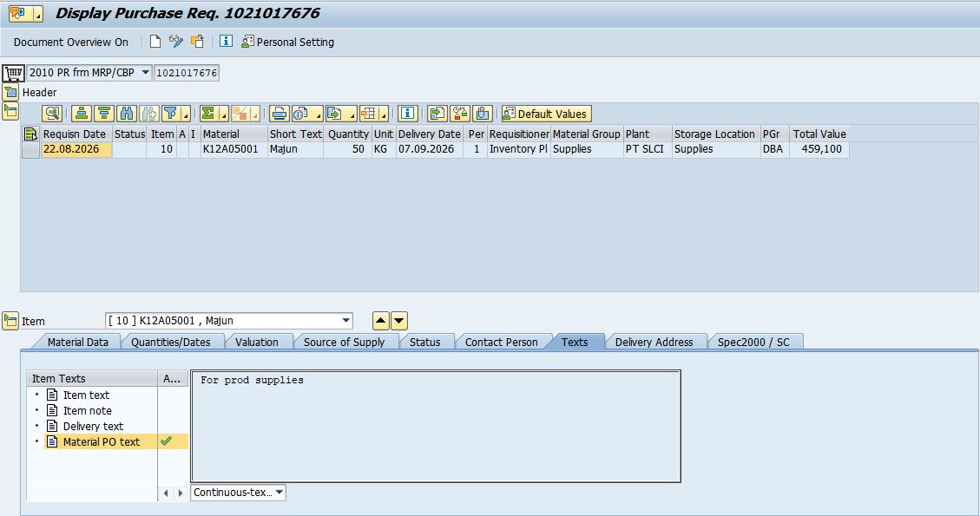980x516 pixels.
Task: Open the Delivery Address tab
Action: click(x=654, y=342)
